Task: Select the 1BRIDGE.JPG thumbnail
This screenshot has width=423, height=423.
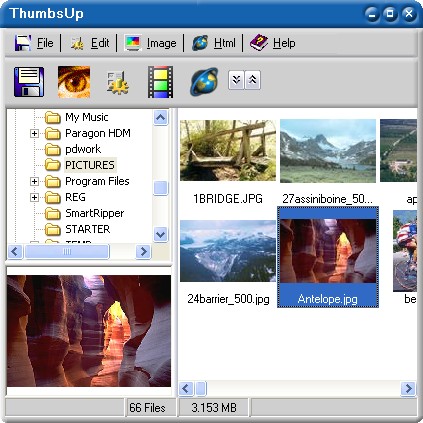Action: click(228, 150)
